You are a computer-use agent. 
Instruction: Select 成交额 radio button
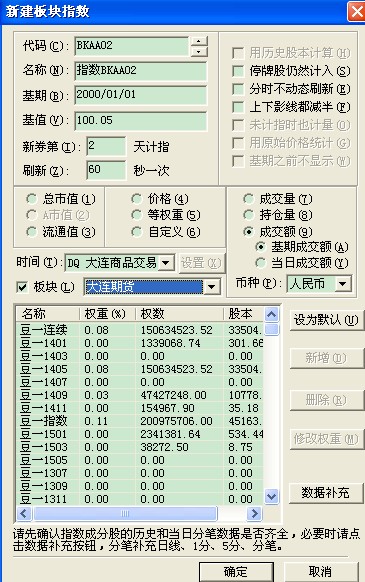(248, 232)
